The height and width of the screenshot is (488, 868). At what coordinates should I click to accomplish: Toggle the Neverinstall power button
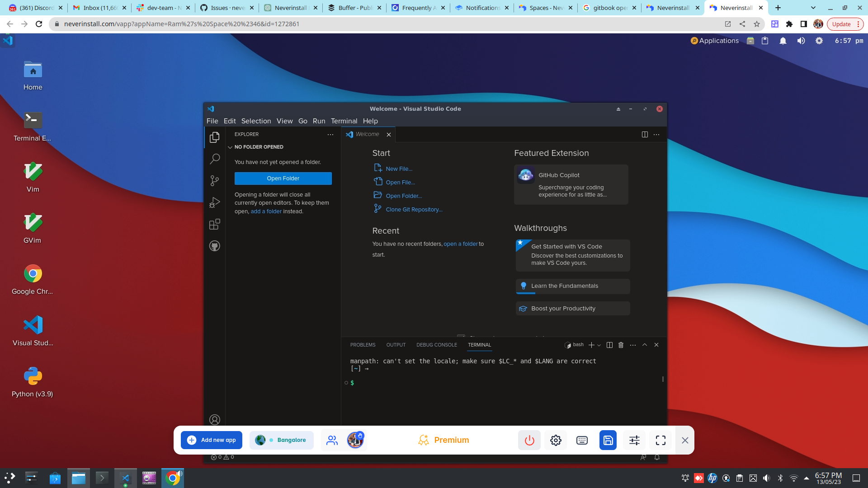(529, 440)
